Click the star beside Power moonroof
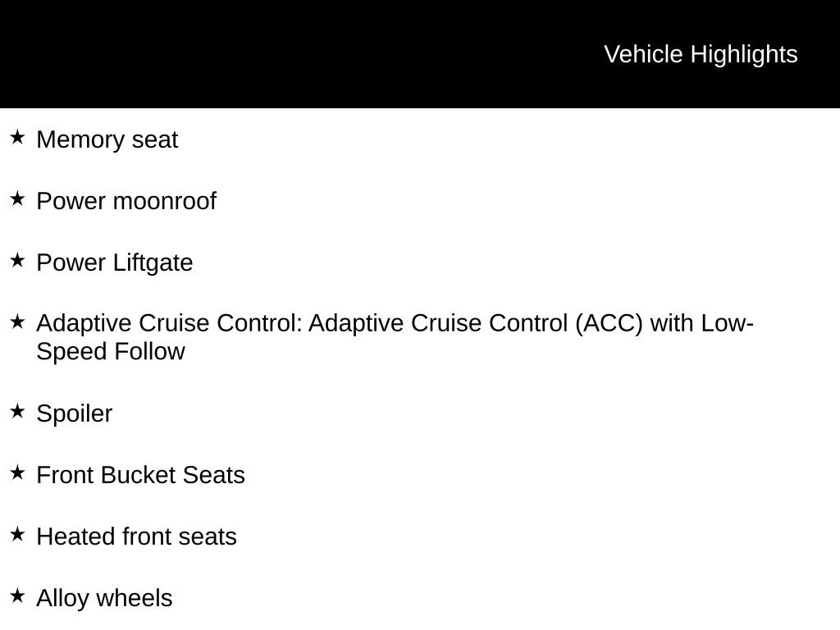This screenshot has height=630, width=840. pos(17,199)
